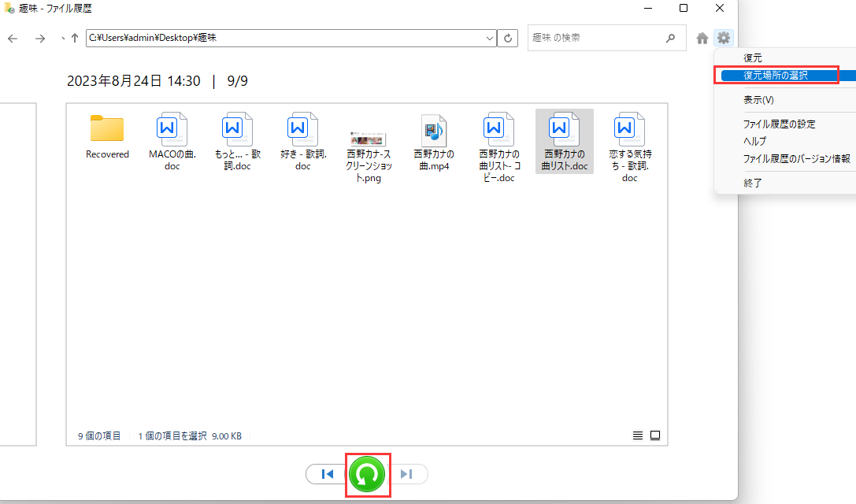Click the search magnifier icon

tap(670, 38)
